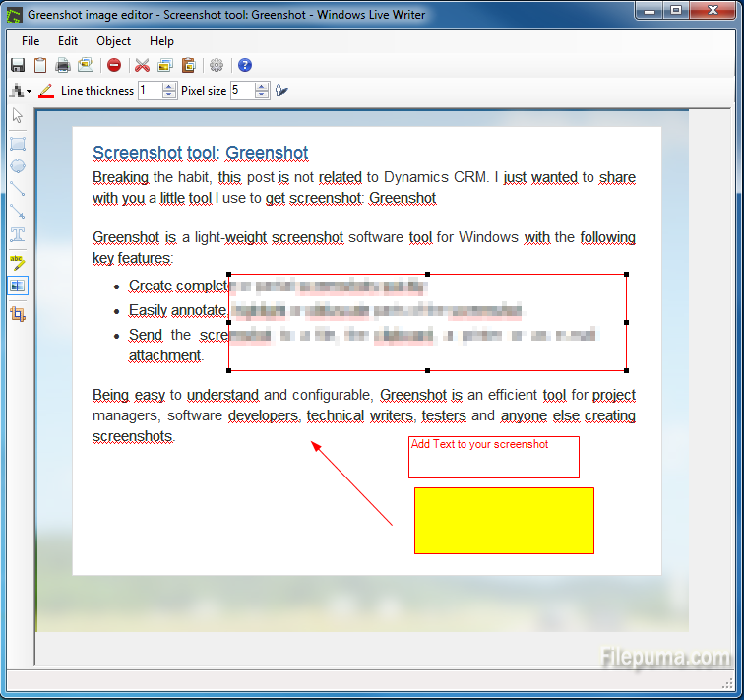The width and height of the screenshot is (744, 700).
Task: Open Help using the blue question mark
Action: [245, 65]
